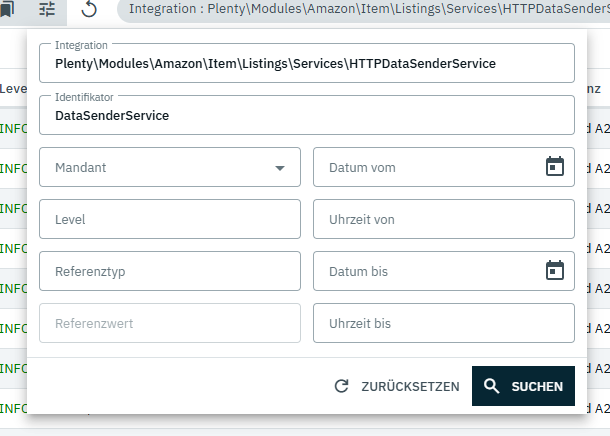The image size is (610, 436).
Task: Click into the Datum bis field
Action: pyautogui.click(x=425, y=271)
